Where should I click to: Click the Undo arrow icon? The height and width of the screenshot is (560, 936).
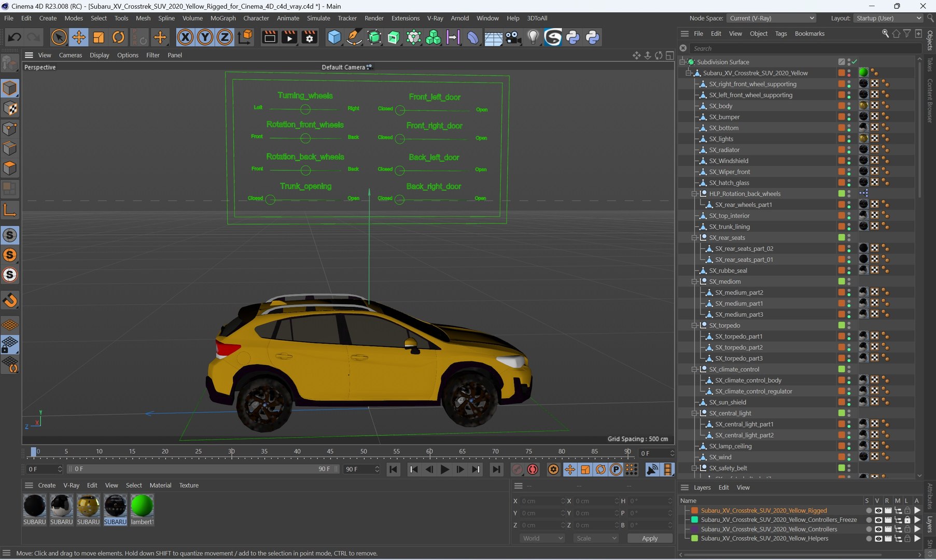click(x=15, y=37)
